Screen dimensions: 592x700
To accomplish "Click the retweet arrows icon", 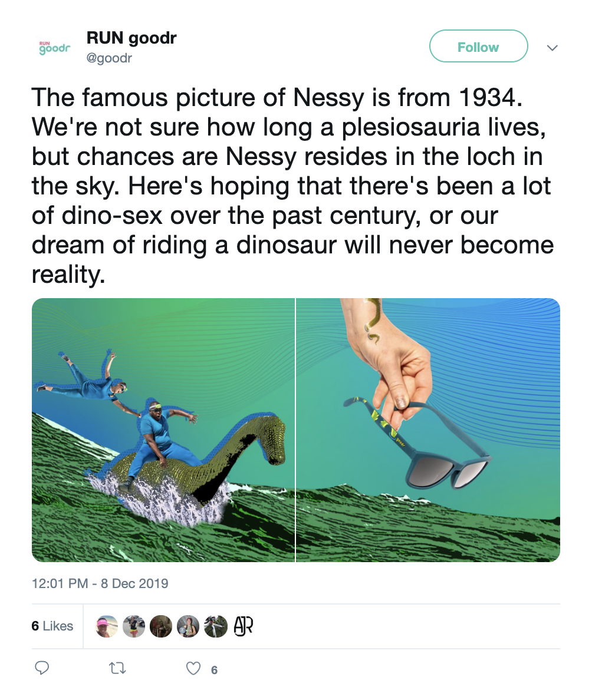I will [x=118, y=668].
